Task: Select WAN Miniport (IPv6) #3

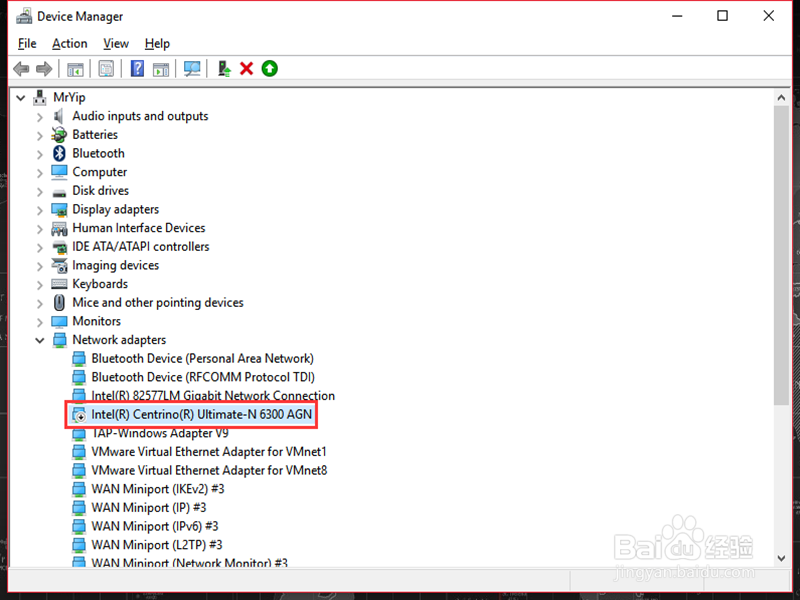Action: 155,526
